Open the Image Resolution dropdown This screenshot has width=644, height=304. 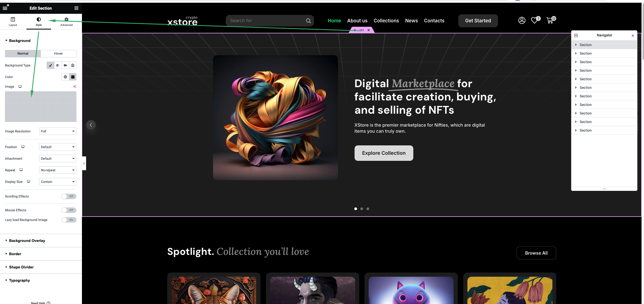point(58,131)
